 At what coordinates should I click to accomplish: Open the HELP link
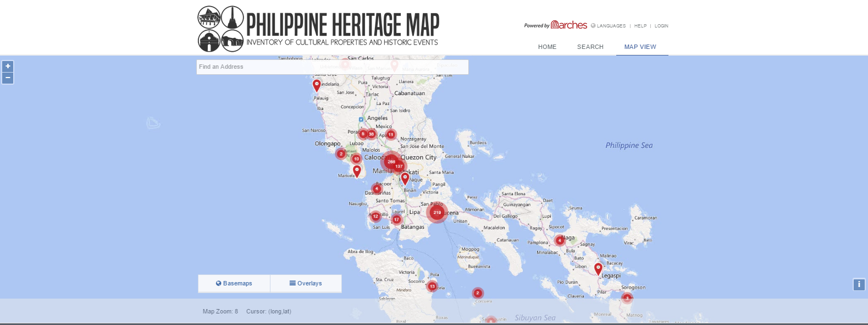[640, 26]
